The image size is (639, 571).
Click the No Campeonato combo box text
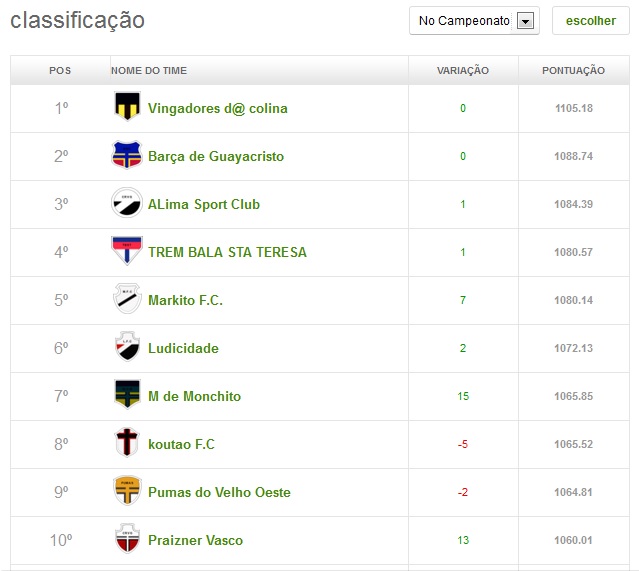click(463, 21)
